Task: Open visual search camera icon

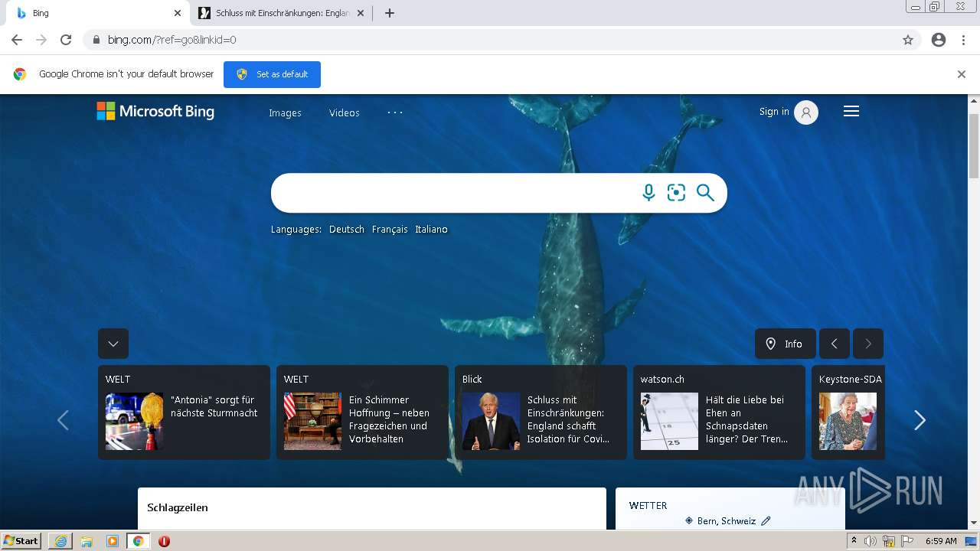Action: tap(676, 193)
